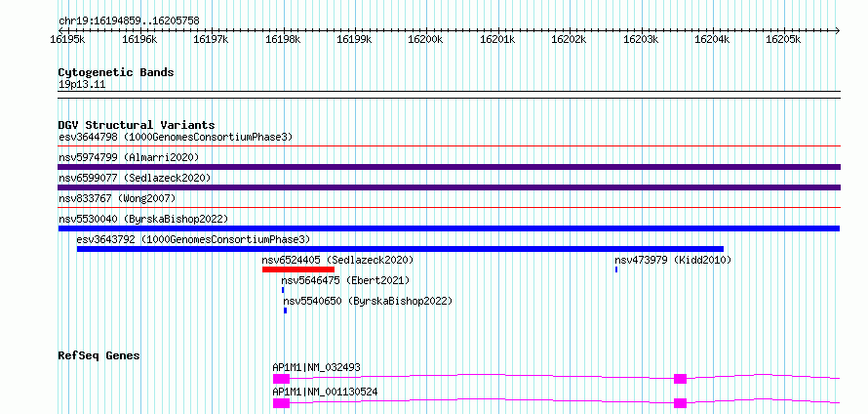Click the purple nsv6599077 variant bar
Screen dimensions: 868x414
[449, 187]
